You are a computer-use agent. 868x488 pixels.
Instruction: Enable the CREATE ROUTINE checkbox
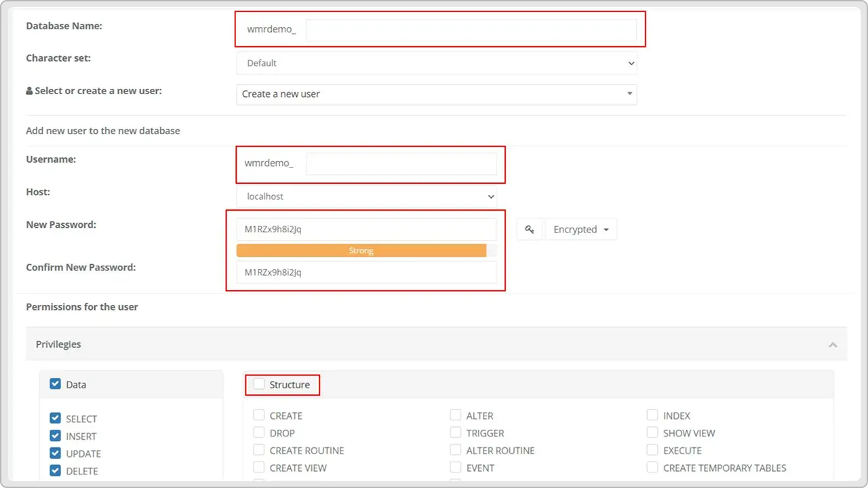(259, 450)
